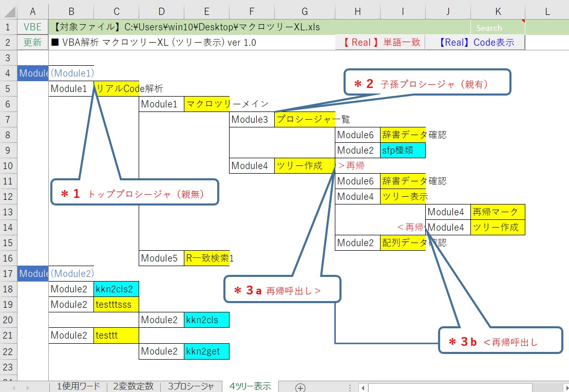Select the cyan kkn2cls2 cell for Module2

coord(116,289)
